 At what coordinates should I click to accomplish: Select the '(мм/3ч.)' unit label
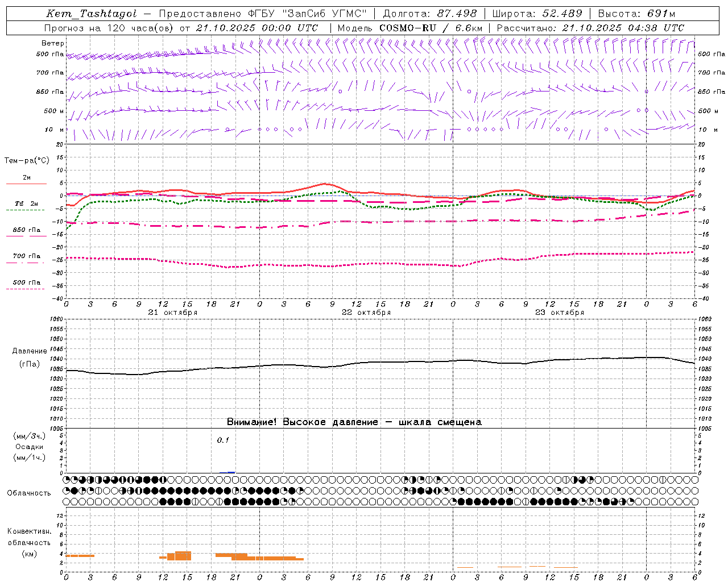[x=30, y=436]
